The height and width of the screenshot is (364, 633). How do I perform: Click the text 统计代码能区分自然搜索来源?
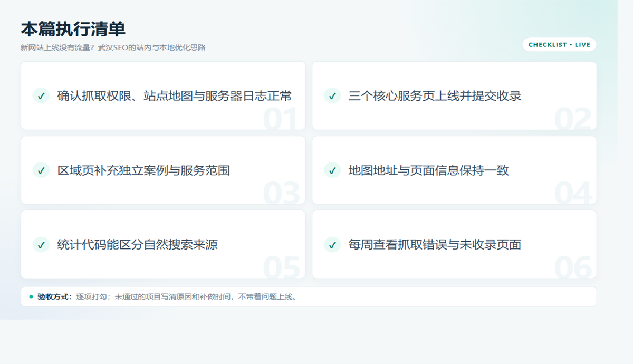pos(137,245)
